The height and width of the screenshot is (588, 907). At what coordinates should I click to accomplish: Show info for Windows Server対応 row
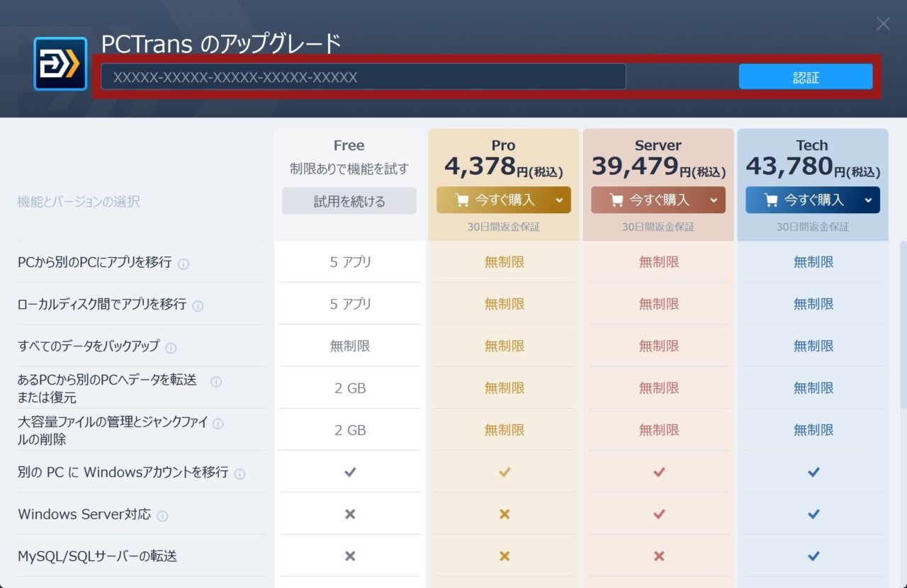(x=162, y=516)
